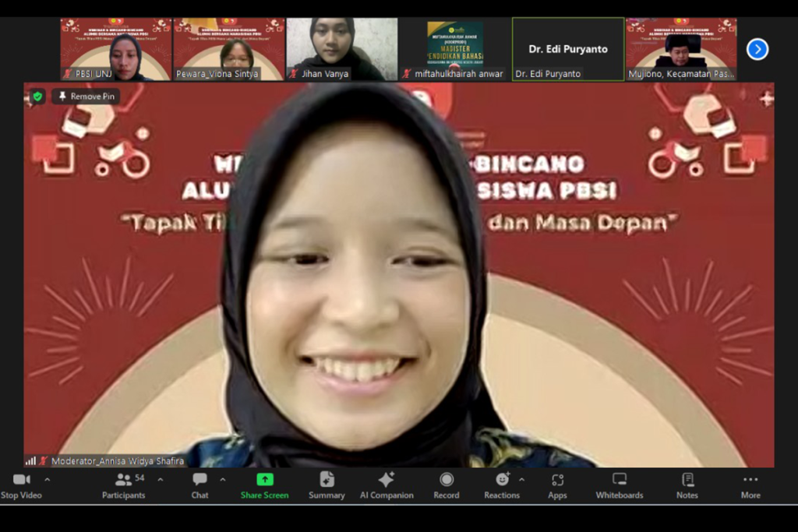Expand the arrow next to Participants
The image size is (798, 532).
coord(160,480)
